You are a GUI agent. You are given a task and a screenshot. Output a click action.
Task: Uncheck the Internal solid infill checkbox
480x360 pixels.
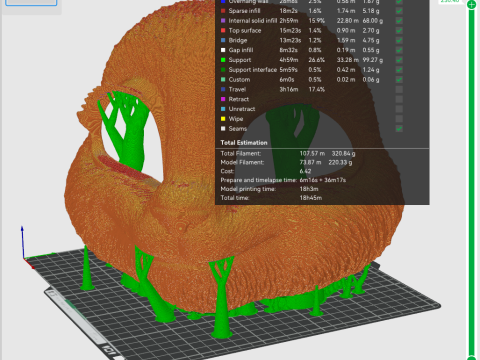pos(399,21)
